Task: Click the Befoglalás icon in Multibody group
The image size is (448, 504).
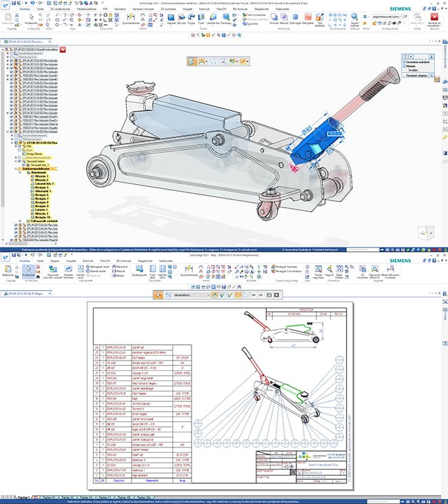Action: [308, 19]
